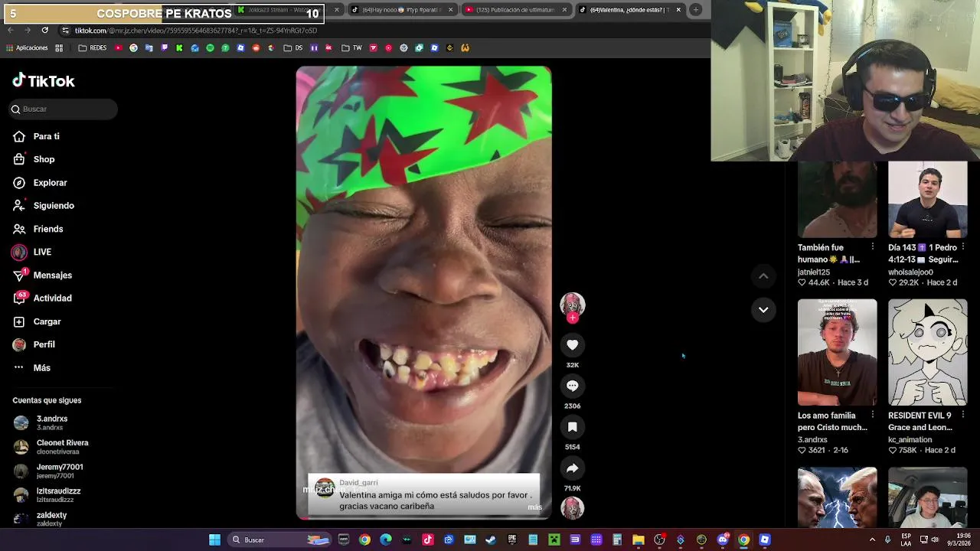The width and height of the screenshot is (980, 551).
Task: Open File Explorer from the taskbar
Action: click(638, 540)
